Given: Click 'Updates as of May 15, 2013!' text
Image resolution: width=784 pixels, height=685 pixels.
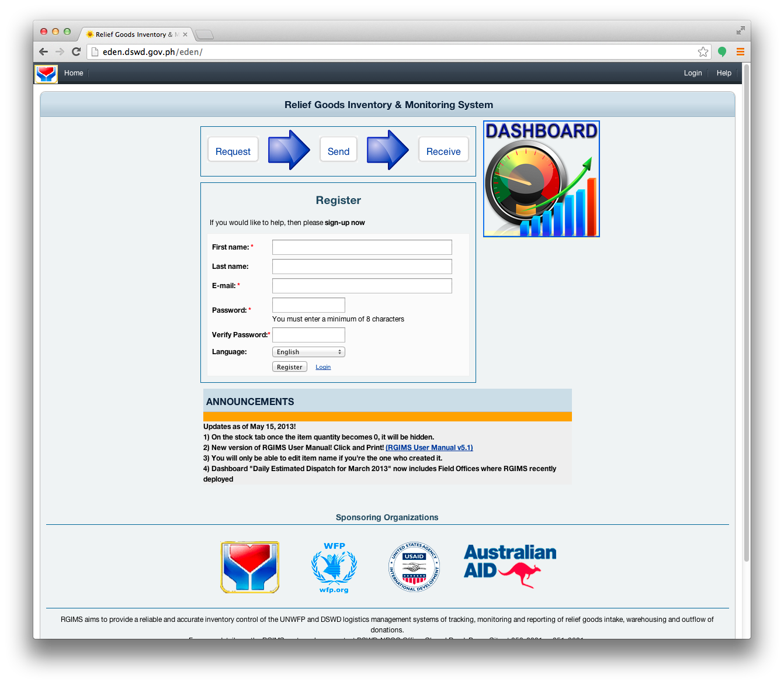Looking at the screenshot, I should click(249, 427).
